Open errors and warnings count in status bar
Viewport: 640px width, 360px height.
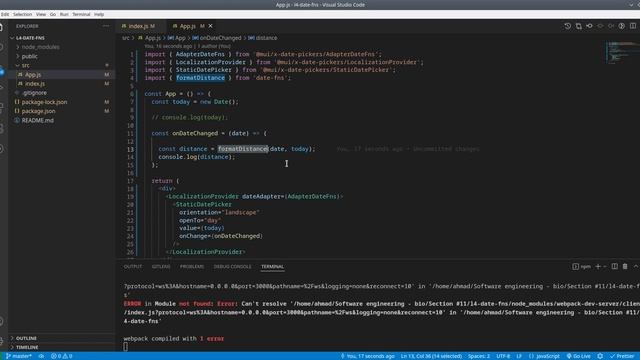tap(62, 356)
